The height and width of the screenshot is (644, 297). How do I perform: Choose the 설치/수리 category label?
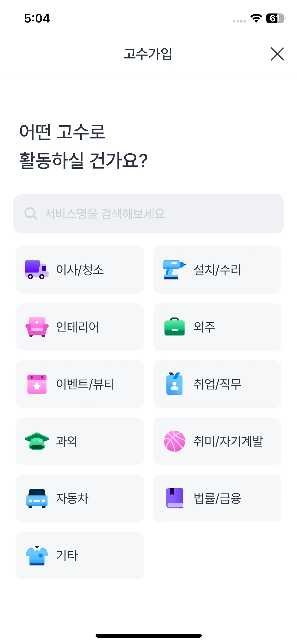(217, 270)
